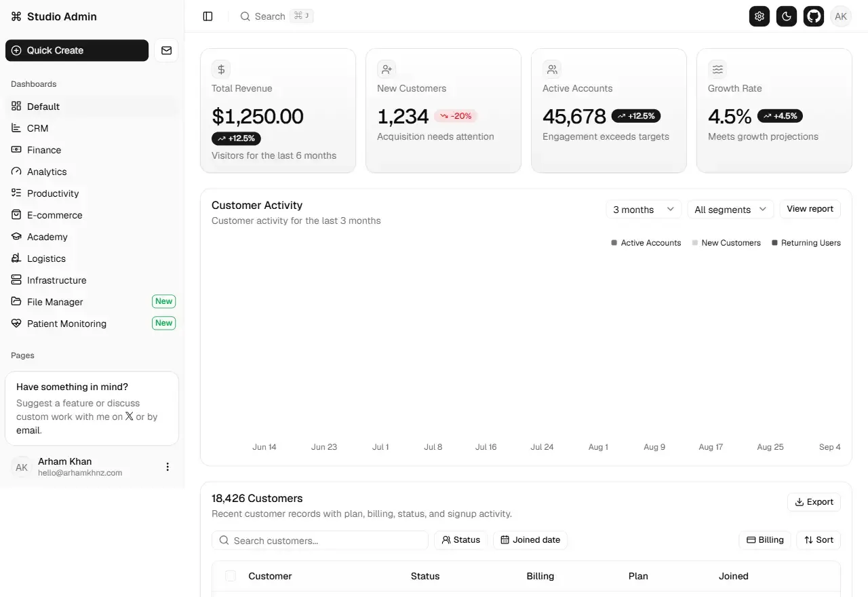The width and height of the screenshot is (868, 597).
Task: Click the $1,250.00 revenue value
Action: pos(258,116)
